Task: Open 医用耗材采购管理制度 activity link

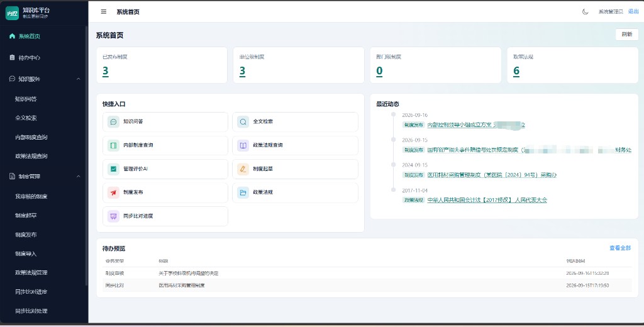Action: 492,175
